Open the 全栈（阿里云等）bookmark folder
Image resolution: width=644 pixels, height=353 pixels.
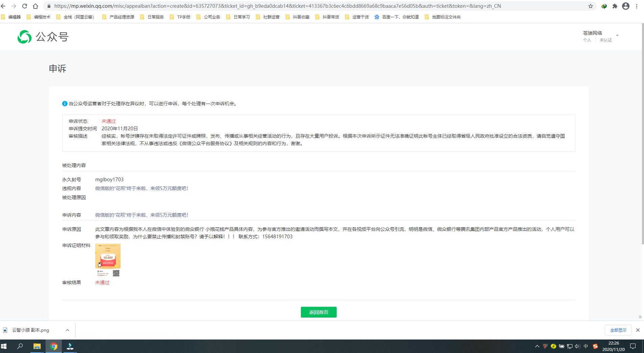[x=75, y=17]
